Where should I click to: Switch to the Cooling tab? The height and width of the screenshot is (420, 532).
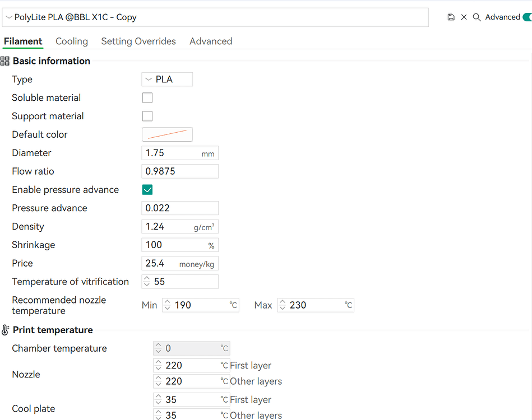(72, 41)
